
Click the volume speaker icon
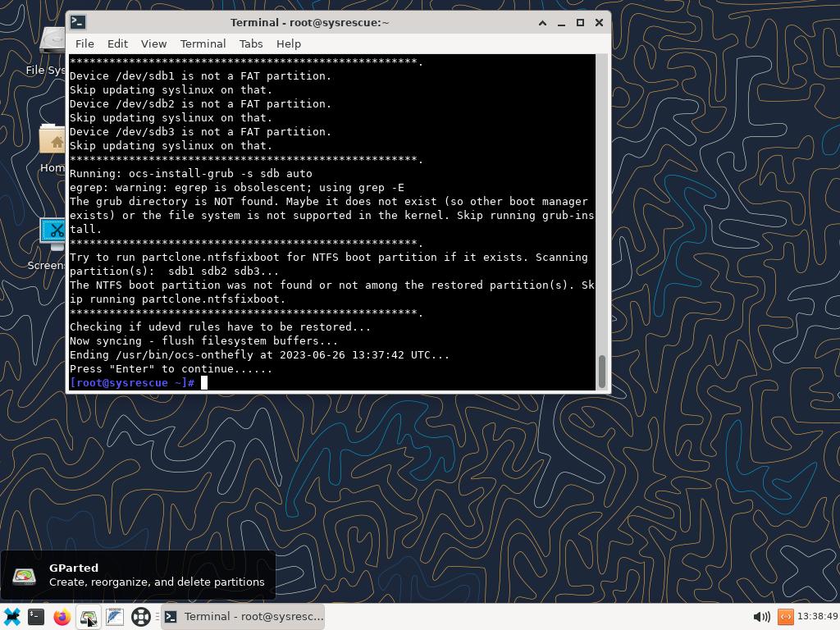point(760,617)
